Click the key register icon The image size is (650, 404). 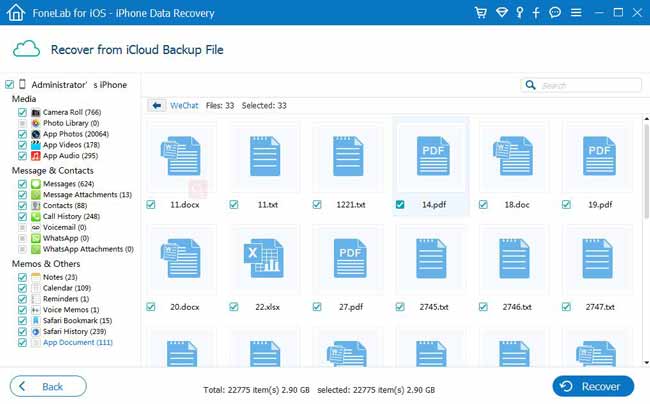tap(519, 12)
